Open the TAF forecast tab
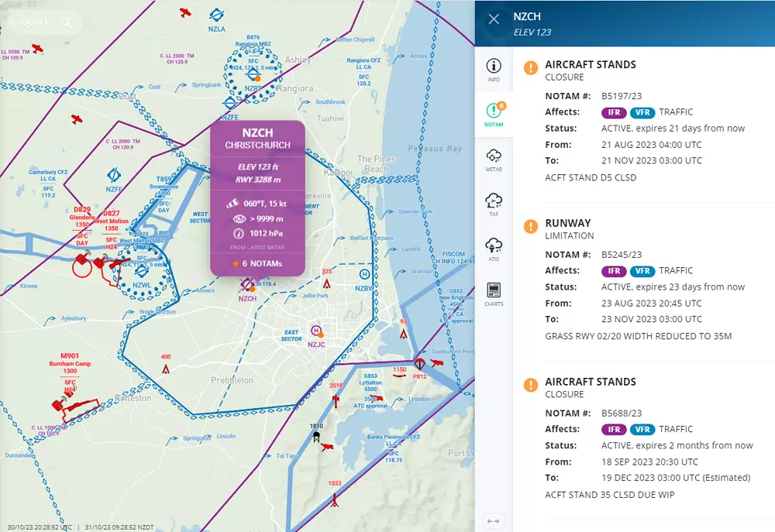 [x=494, y=204]
